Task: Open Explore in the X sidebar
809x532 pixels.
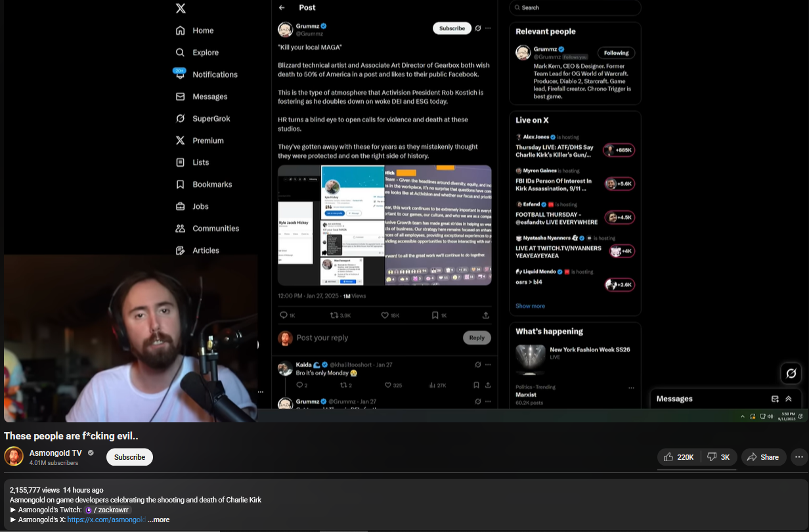Action: [197, 53]
